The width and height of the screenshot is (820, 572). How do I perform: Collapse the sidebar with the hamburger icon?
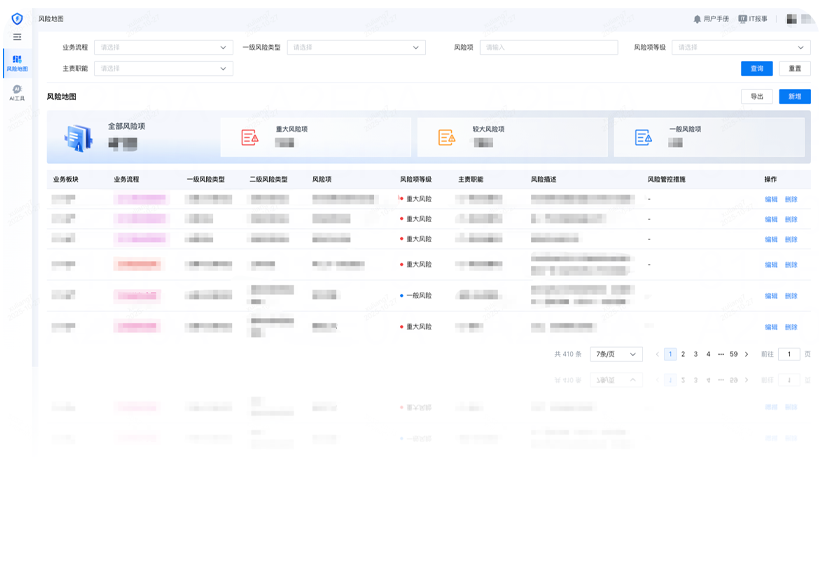17,37
